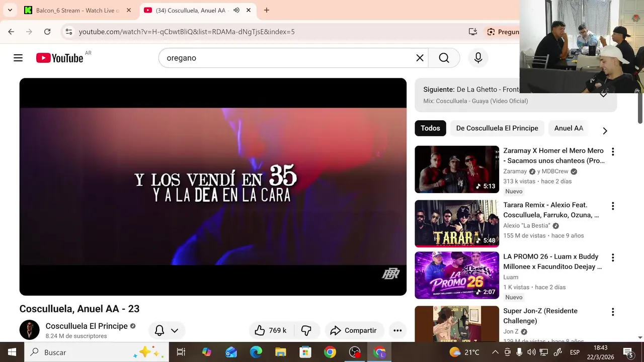Open Task View on the taskbar
Image resolution: width=644 pixels, height=362 pixels.
[x=181, y=352]
